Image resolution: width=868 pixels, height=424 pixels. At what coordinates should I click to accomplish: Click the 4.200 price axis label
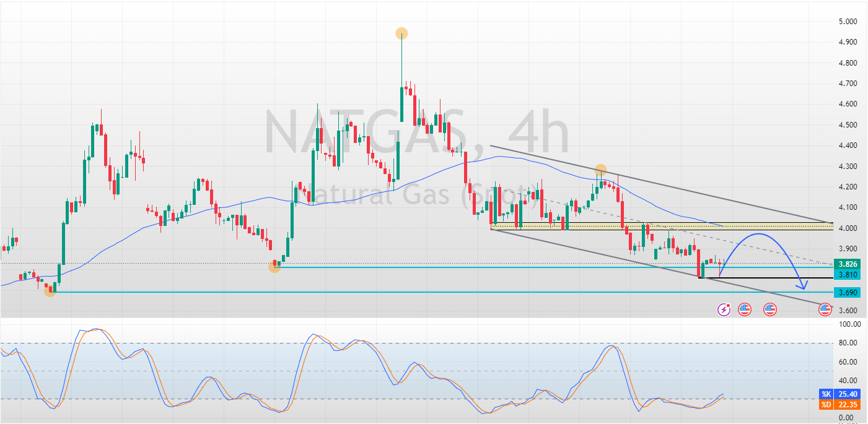tap(849, 186)
